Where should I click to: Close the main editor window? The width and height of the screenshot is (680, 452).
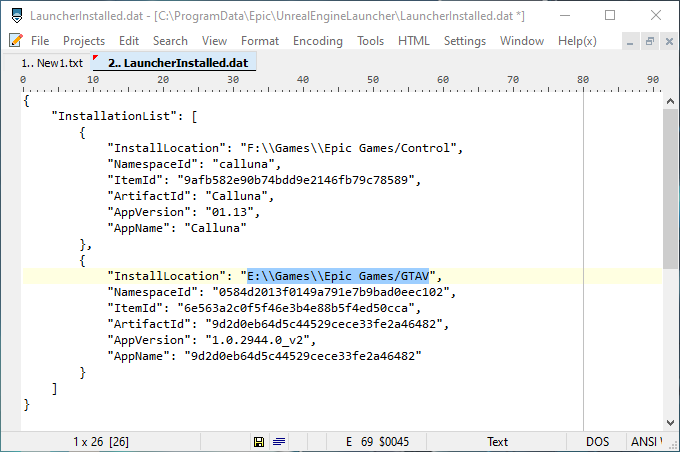656,16
